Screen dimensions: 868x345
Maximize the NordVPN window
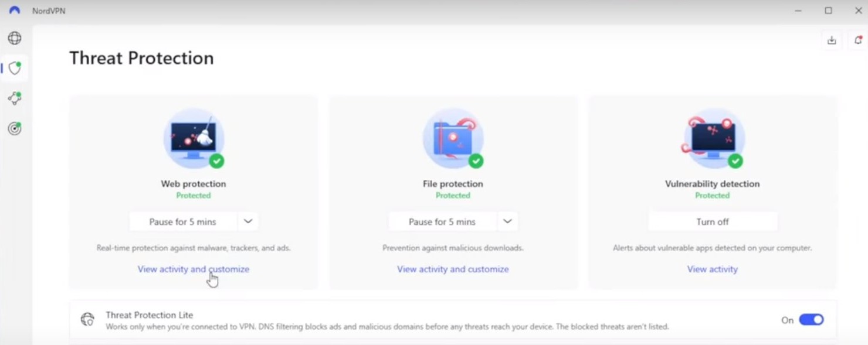(x=828, y=11)
